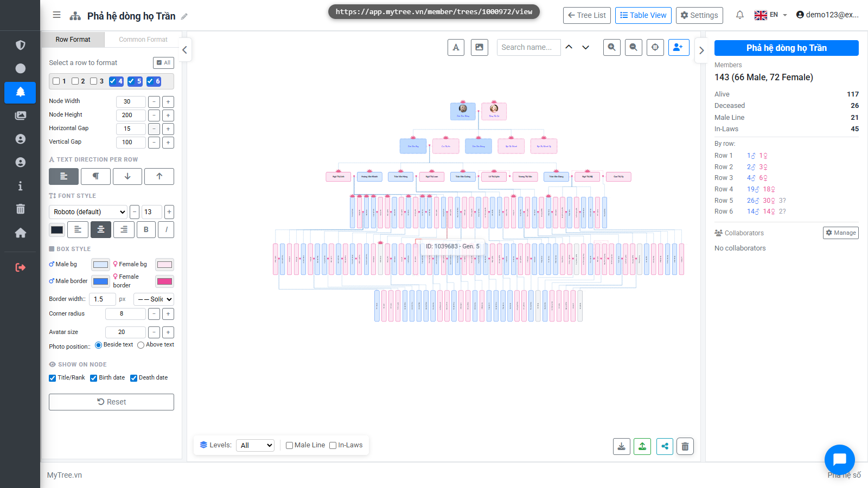Go to next search result
This screenshot has height=488, width=868.
pyautogui.click(x=586, y=47)
